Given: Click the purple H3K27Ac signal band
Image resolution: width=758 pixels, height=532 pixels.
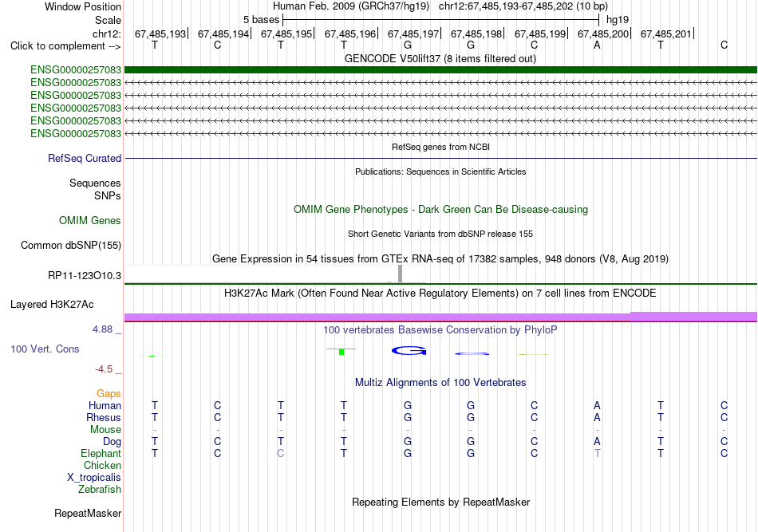Looking at the screenshot, I should click(x=440, y=317).
